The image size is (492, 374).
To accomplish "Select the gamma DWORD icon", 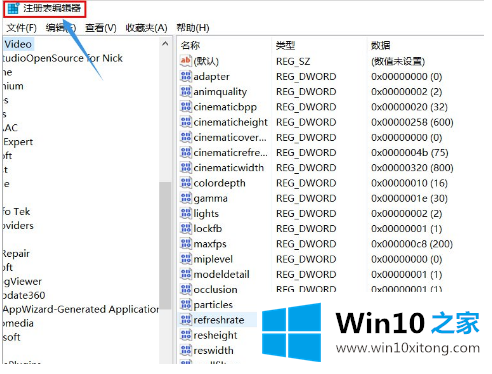I will 186,198.
